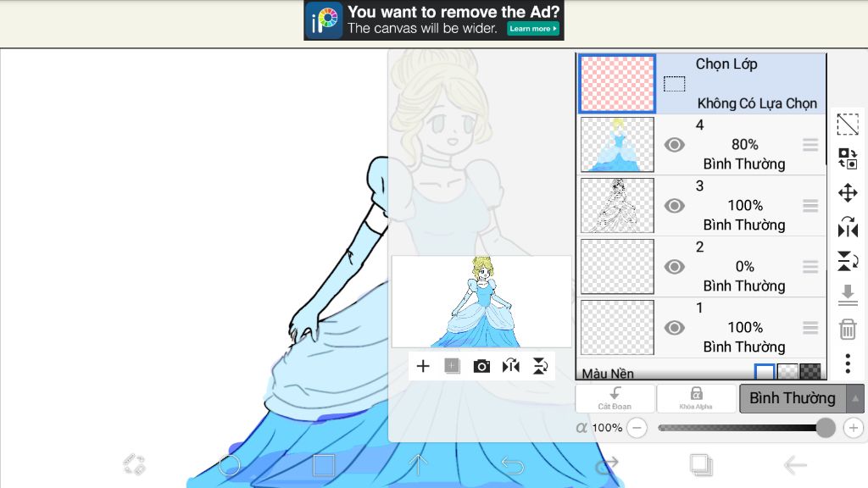Flip canvas horizontally in right sidebar
The width and height of the screenshot is (868, 488).
[848, 227]
